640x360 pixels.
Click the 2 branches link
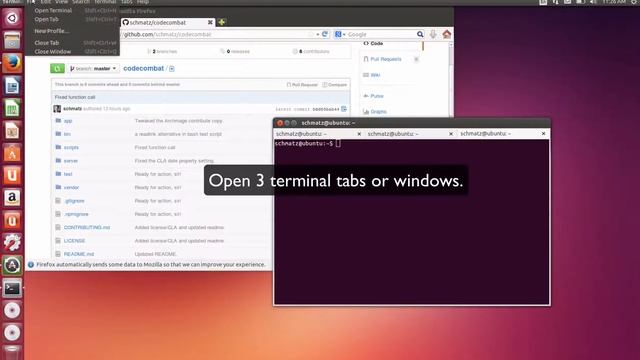(162, 51)
